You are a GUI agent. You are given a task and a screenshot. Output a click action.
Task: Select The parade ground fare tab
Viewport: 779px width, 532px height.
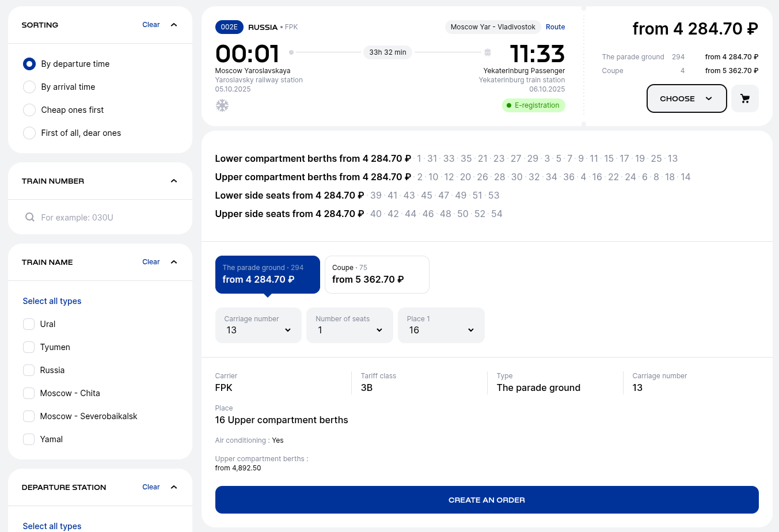coord(267,275)
